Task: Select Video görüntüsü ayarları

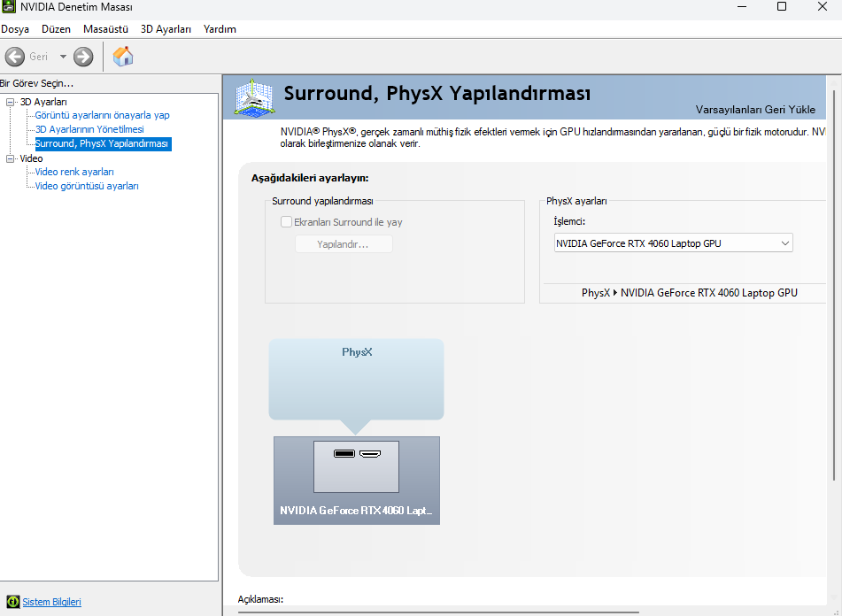Action: coord(87,186)
